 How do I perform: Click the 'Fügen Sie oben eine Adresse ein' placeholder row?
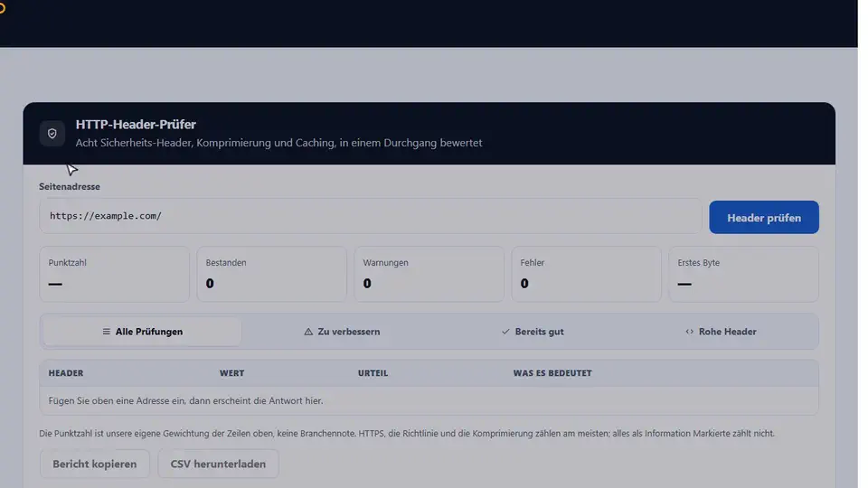click(x=429, y=400)
